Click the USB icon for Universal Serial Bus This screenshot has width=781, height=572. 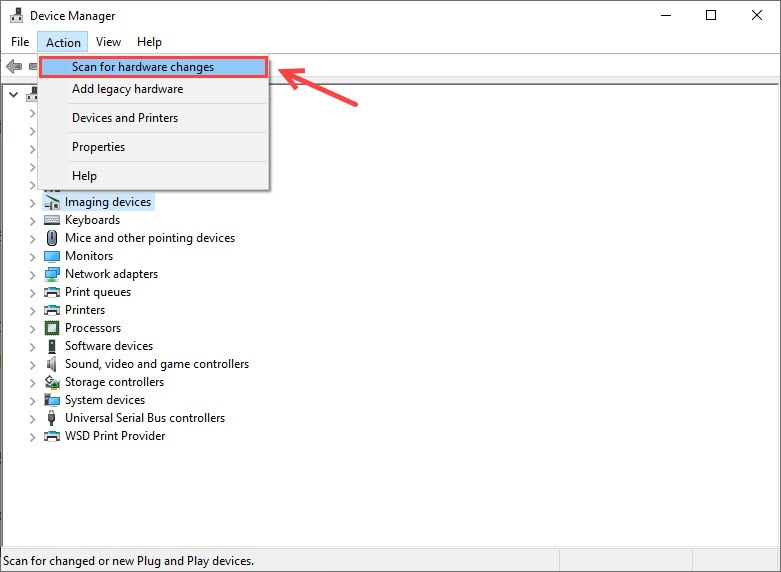point(51,418)
